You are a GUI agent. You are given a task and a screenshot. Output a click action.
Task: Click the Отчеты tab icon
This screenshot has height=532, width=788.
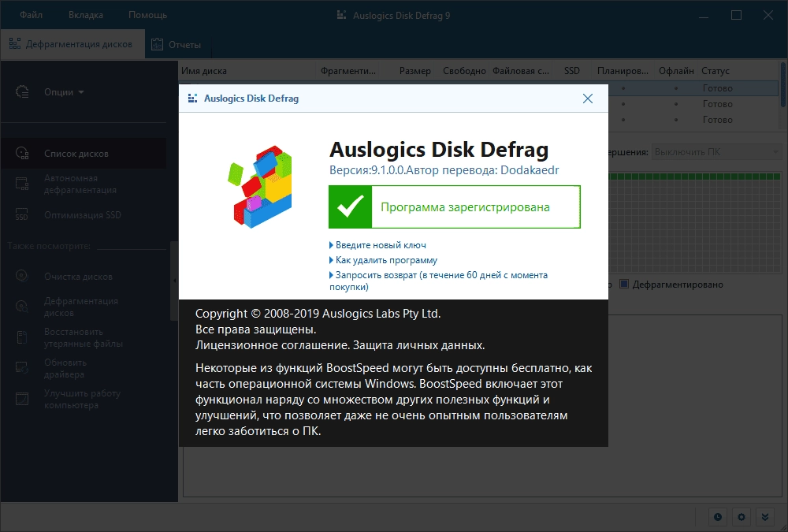coord(158,45)
